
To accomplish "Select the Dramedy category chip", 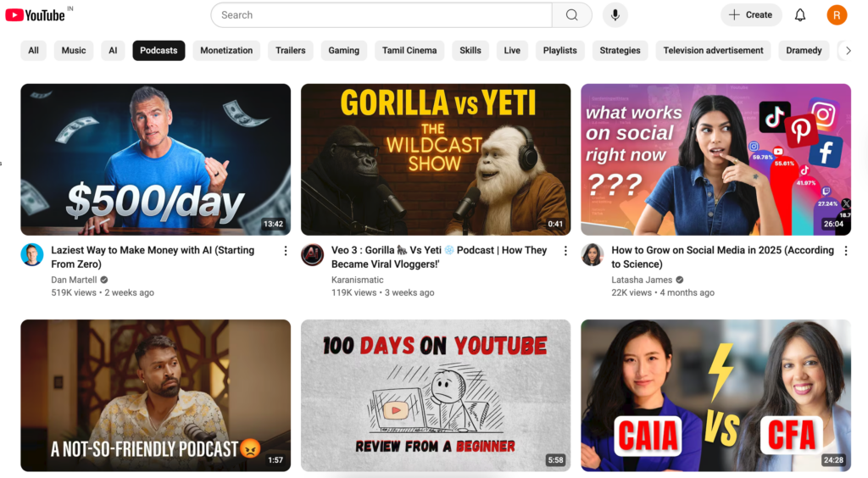I will point(804,50).
